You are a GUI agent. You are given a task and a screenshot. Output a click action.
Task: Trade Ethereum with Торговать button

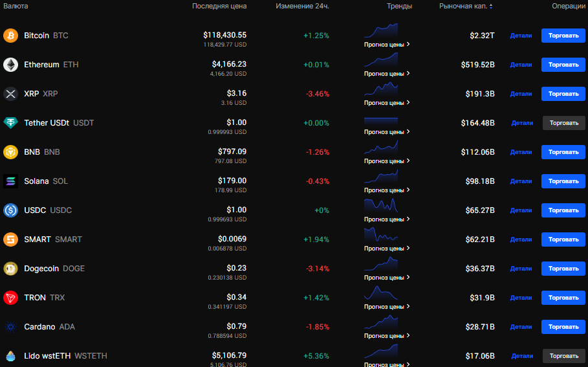click(x=563, y=65)
